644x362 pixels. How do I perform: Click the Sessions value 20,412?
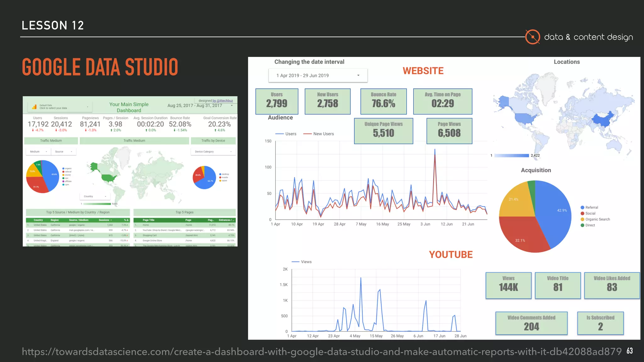click(61, 124)
